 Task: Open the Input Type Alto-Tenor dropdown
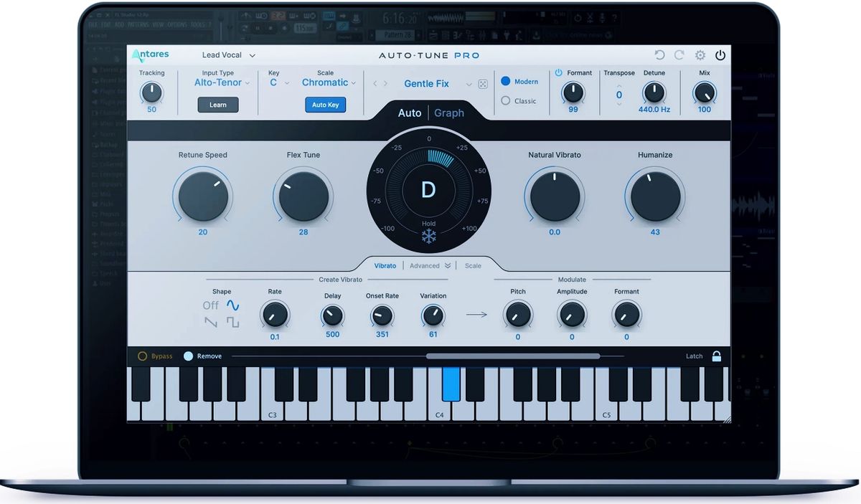click(x=222, y=82)
